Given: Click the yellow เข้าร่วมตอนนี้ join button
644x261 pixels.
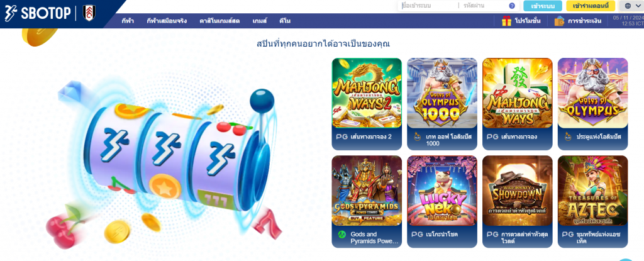Looking at the screenshot, I should coord(590,6).
